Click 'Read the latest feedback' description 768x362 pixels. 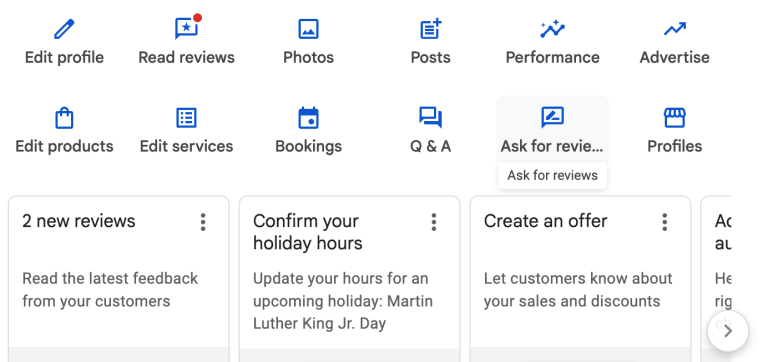[x=110, y=290]
